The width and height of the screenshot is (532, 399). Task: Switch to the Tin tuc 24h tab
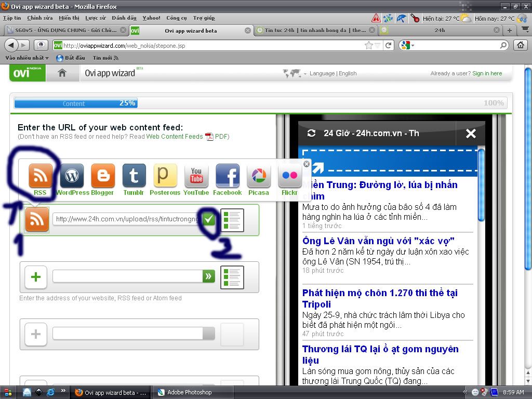[x=315, y=30]
